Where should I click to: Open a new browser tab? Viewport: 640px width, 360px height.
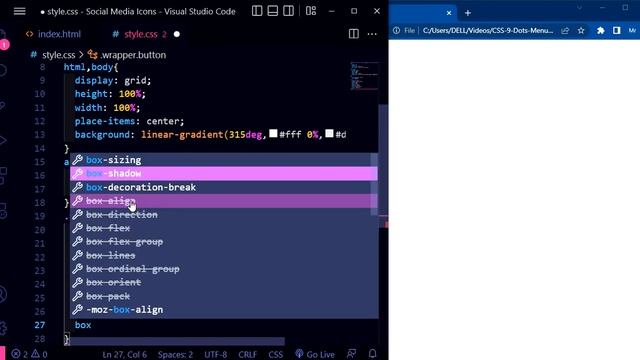coord(468,13)
